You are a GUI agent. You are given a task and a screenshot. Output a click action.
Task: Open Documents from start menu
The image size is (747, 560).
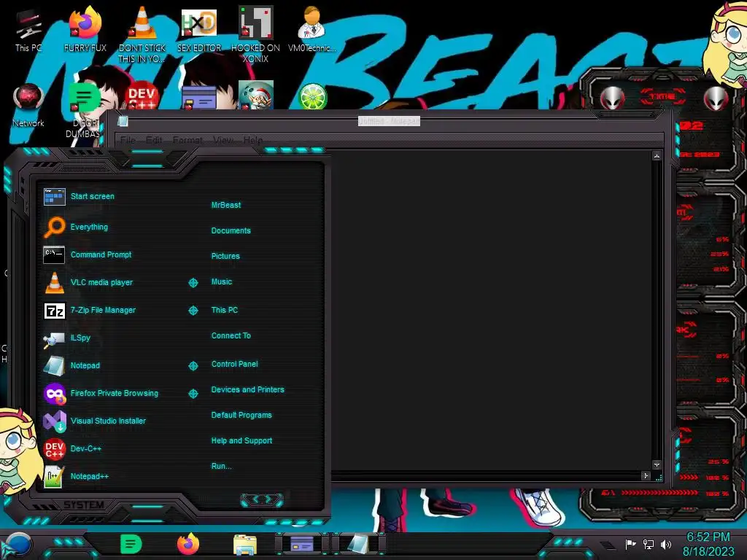tap(231, 230)
